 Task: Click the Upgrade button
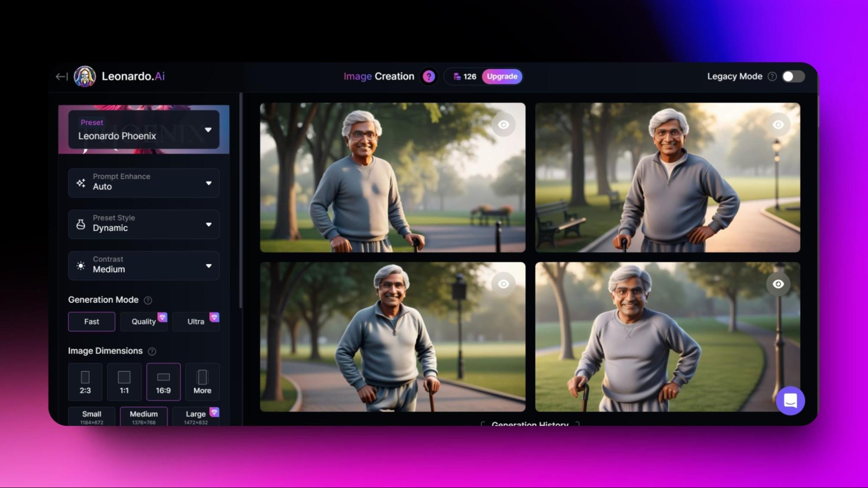[x=501, y=76]
